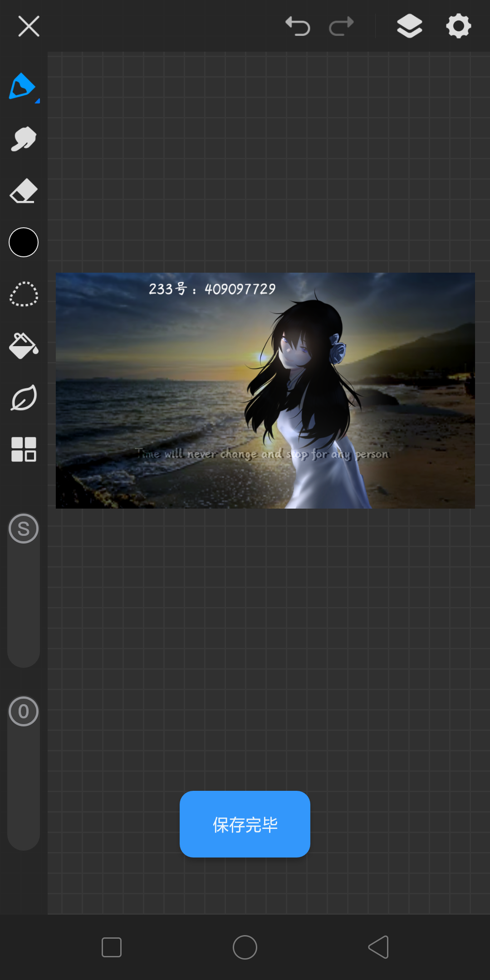
Task: Tap the brush size S slider handle
Action: click(24, 529)
